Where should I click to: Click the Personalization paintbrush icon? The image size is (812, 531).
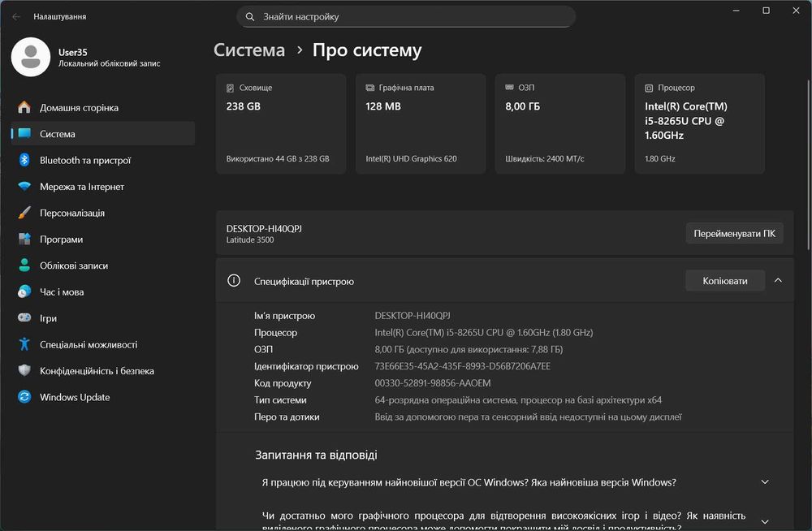point(24,213)
